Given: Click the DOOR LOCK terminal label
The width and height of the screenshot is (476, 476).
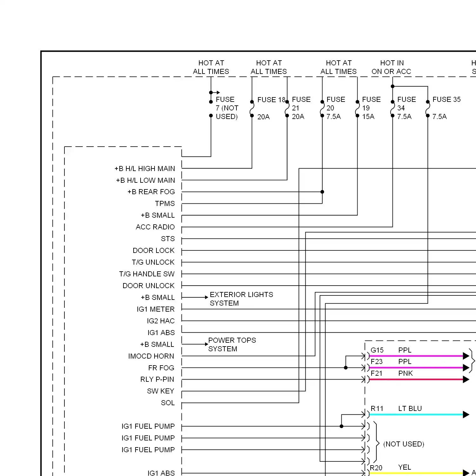Looking at the screenshot, I should coord(154,250).
